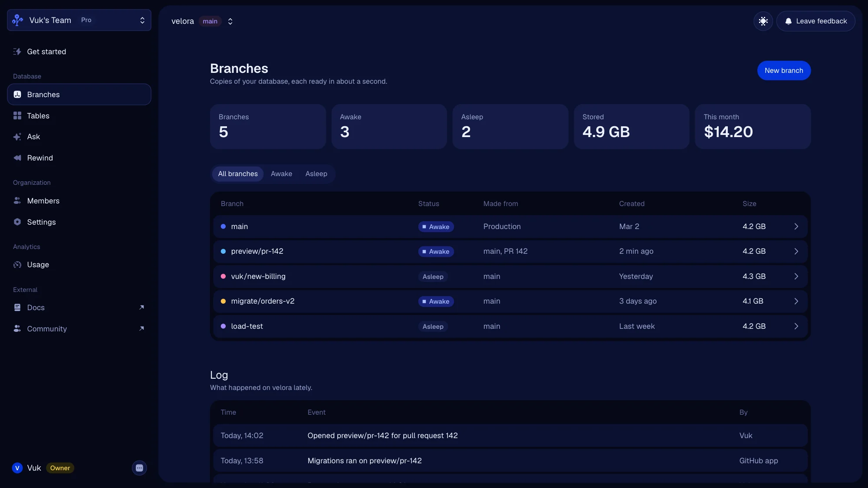Expand the load-test row chevron
The height and width of the screenshot is (488, 868).
point(796,326)
